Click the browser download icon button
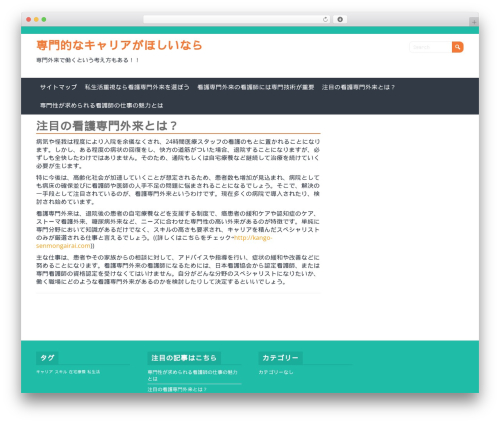Viewport: 500px width, 423px height. tap(340, 20)
